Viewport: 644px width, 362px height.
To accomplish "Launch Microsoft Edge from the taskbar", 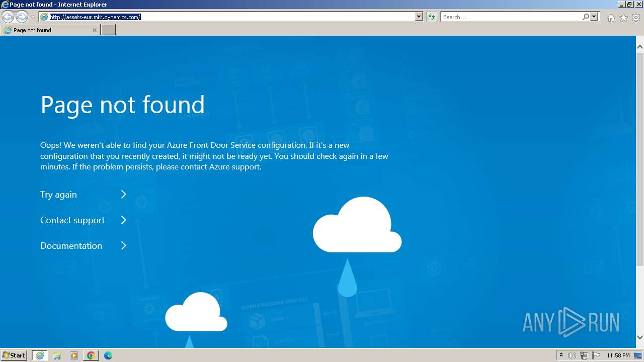I will point(108,355).
